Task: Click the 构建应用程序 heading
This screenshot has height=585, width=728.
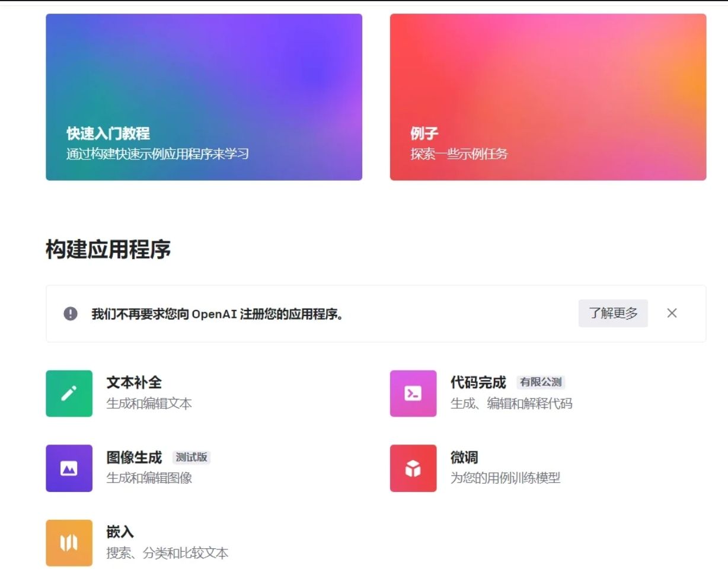Action: (108, 249)
